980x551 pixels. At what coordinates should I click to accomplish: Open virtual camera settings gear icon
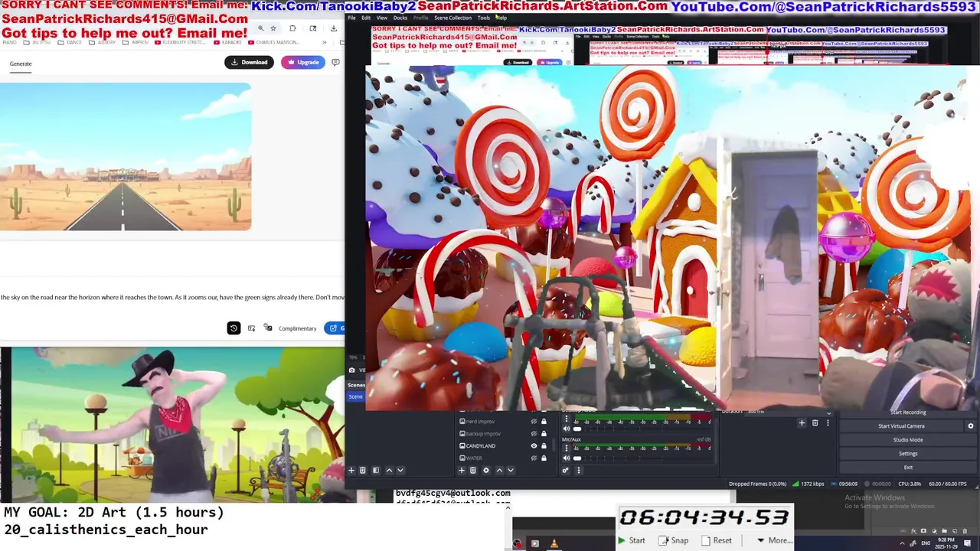(971, 426)
